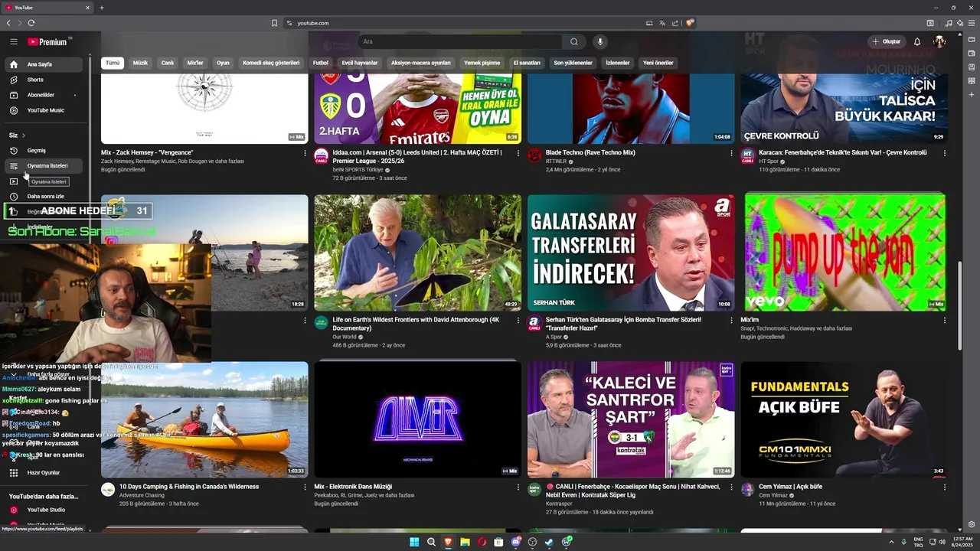Select the Oyun filter chip
This screenshot has width=980, height=551.
pyautogui.click(x=223, y=63)
